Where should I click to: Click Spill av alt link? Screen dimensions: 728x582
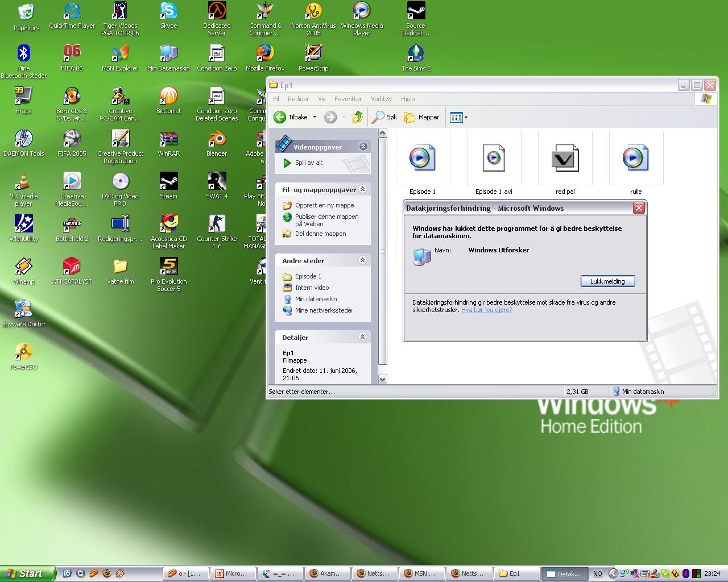point(308,163)
